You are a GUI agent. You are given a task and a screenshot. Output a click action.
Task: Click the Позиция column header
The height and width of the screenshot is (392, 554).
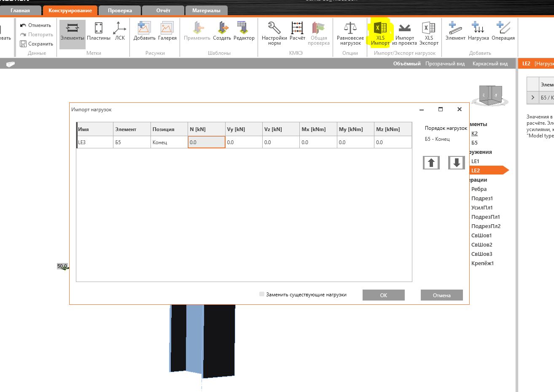pyautogui.click(x=169, y=129)
